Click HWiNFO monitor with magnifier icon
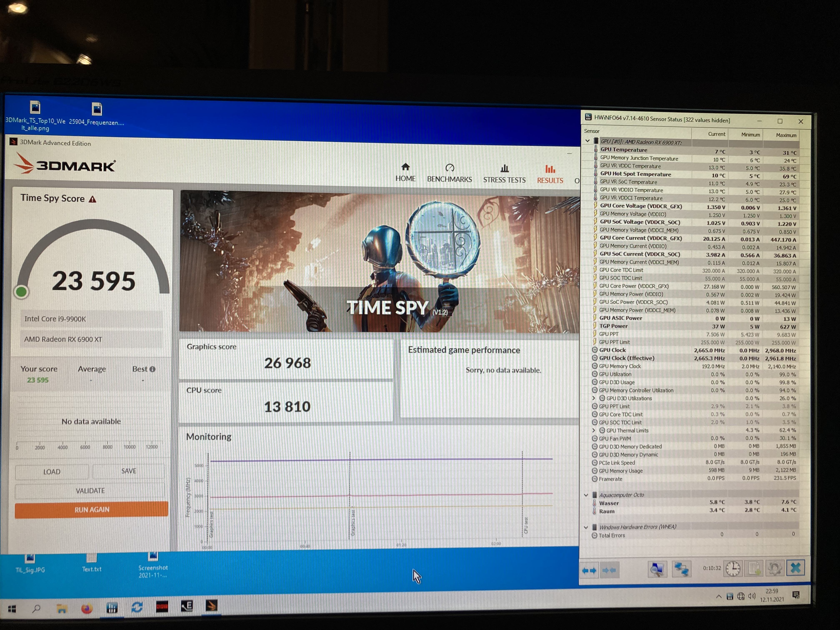This screenshot has width=840, height=630. [657, 570]
